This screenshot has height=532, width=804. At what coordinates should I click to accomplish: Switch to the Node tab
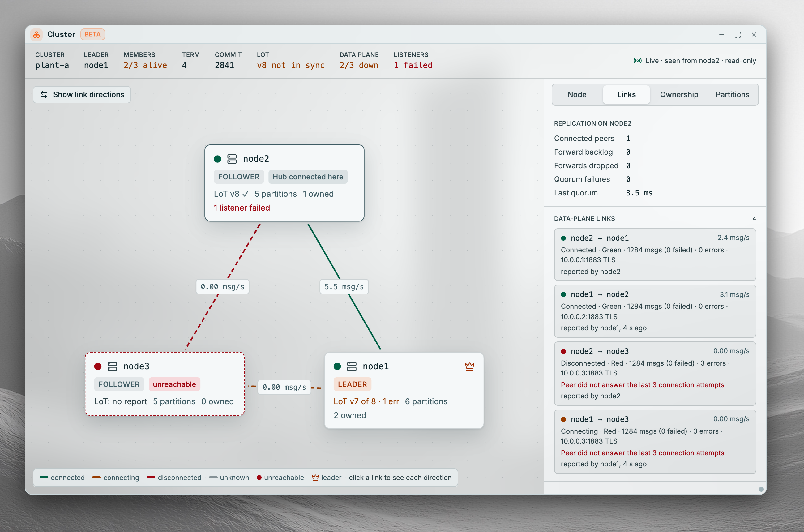577,95
